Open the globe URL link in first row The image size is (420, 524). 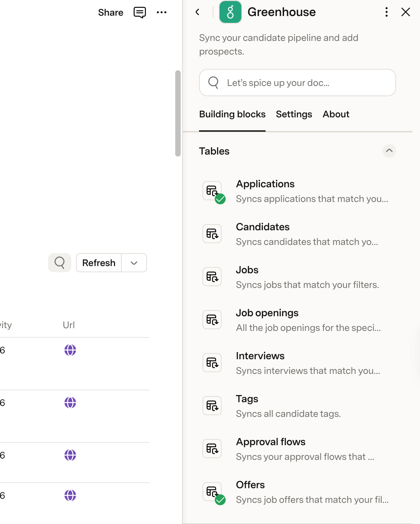point(70,350)
